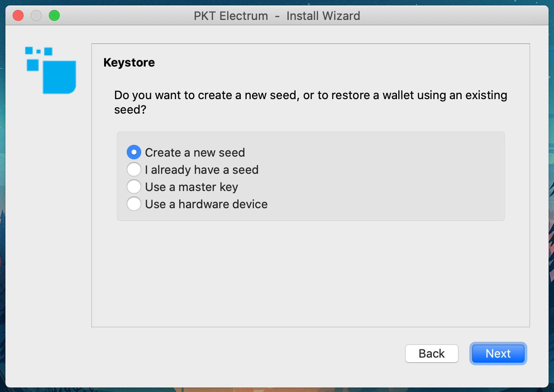554x392 pixels.
Task: Maximize the wizard with the green button
Action: pos(54,16)
